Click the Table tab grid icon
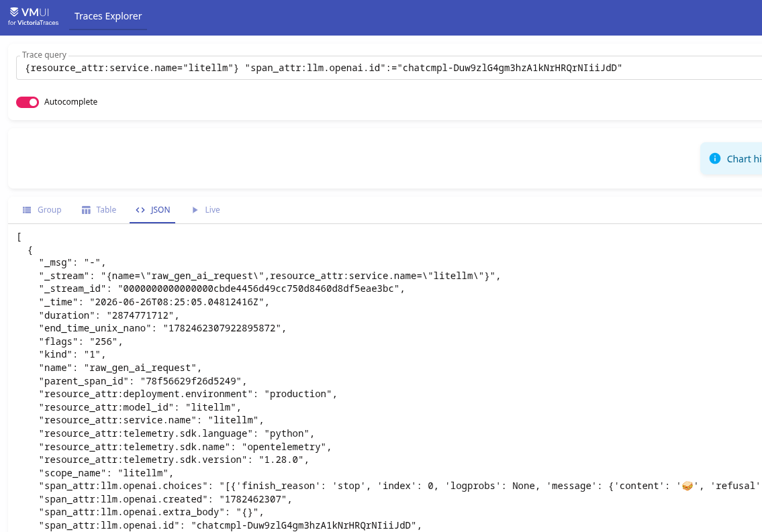Viewport: 762px width, 532px height. coord(86,210)
